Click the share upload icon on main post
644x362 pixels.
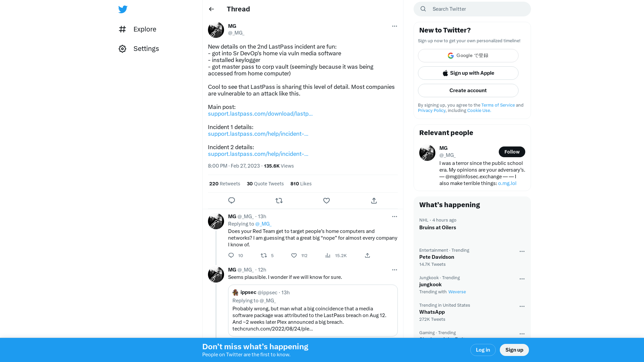point(374,201)
